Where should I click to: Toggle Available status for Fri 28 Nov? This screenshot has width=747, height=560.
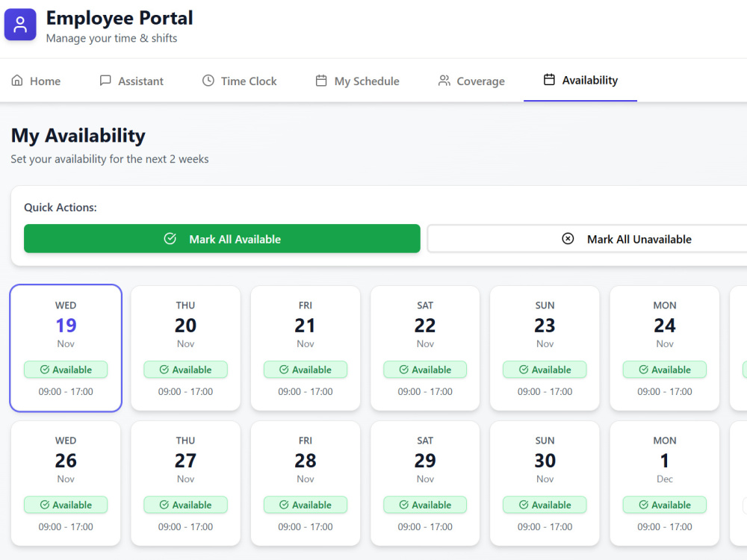point(306,505)
